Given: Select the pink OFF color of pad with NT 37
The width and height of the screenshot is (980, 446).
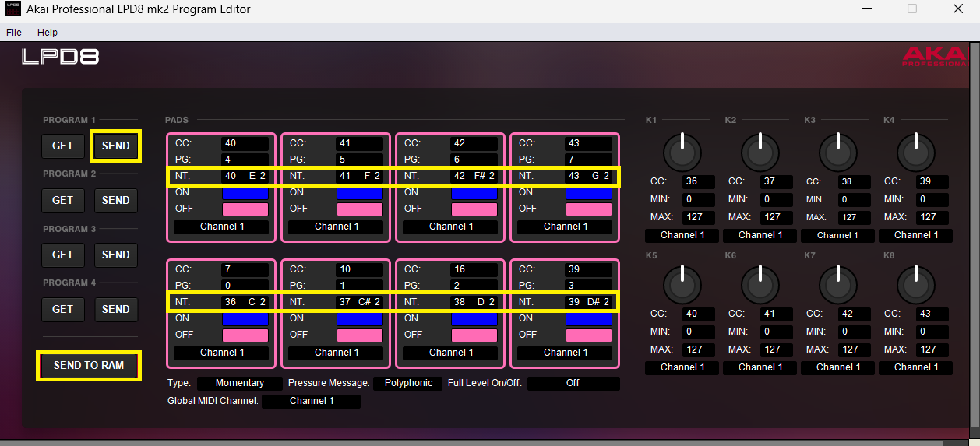Looking at the screenshot, I should pyautogui.click(x=360, y=335).
